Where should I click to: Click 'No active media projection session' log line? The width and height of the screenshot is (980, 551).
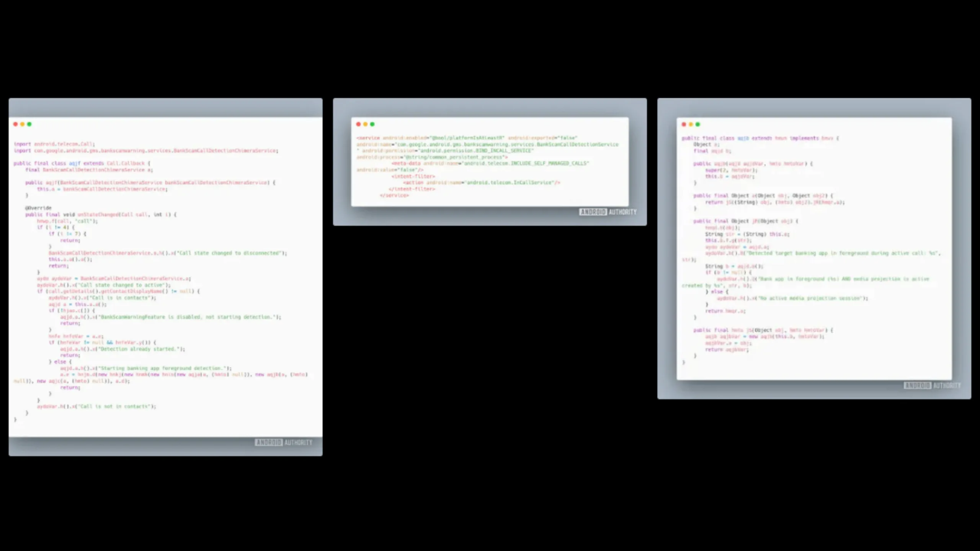793,298
